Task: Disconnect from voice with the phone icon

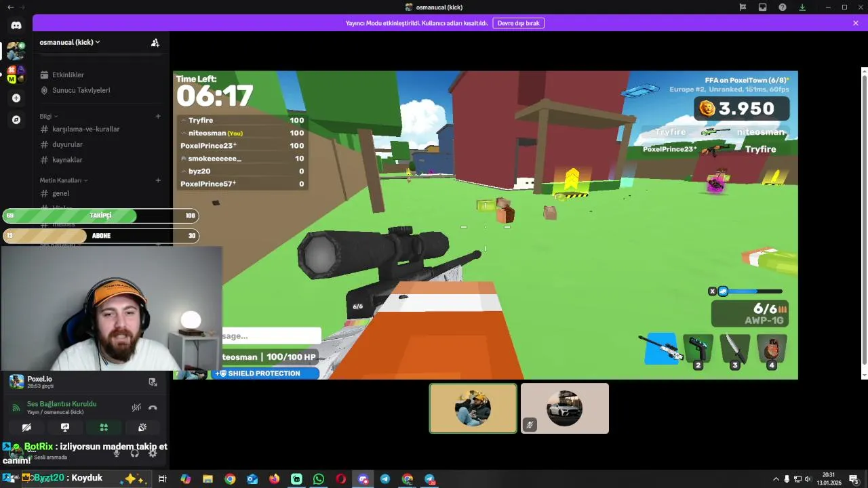Action: 153,407
